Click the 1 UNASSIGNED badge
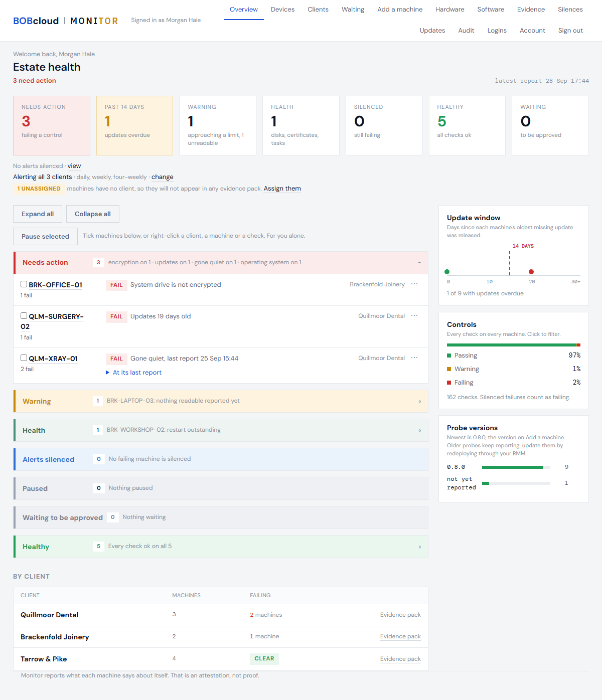Screen dimensions: 602x700 click(39, 189)
